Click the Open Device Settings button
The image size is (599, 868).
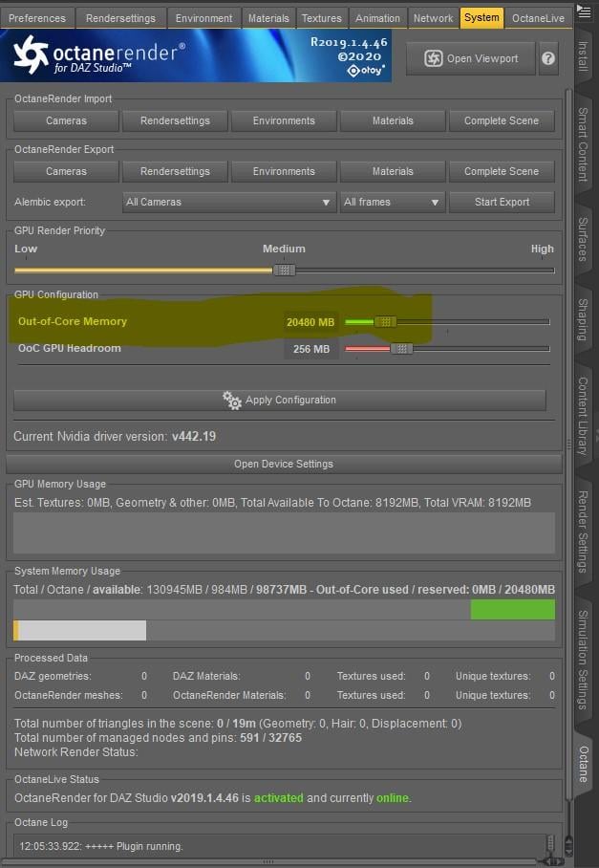point(284,464)
